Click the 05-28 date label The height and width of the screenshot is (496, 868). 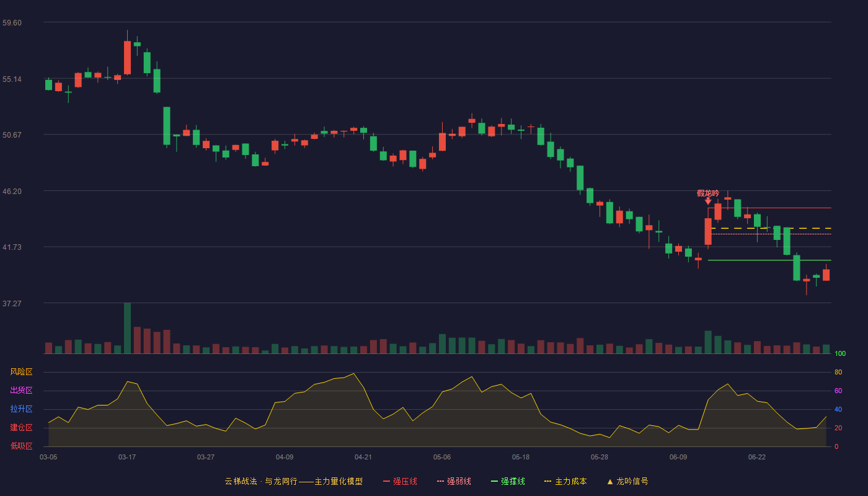(x=600, y=457)
